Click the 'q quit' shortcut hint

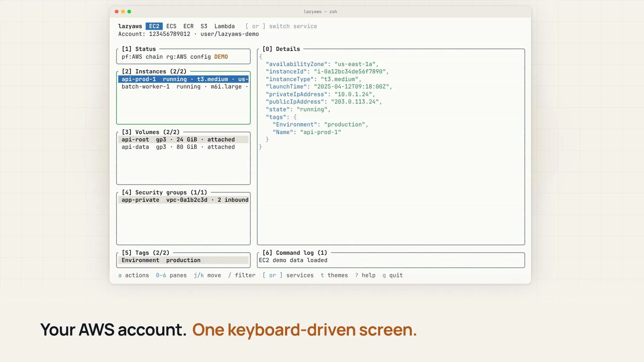click(x=392, y=275)
